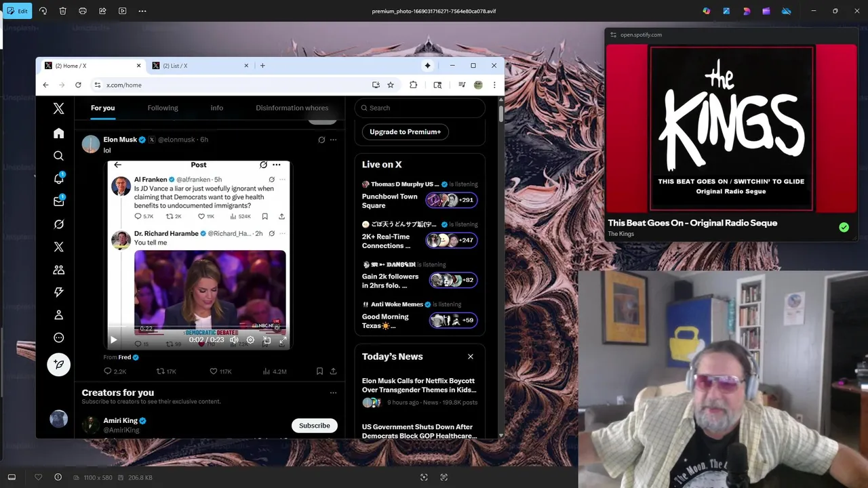
Task: Go to X Home in sidebar
Action: pos(59,134)
